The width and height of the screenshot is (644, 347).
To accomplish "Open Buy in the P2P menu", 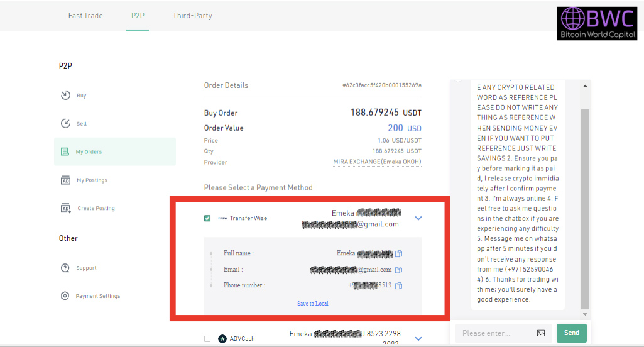I will (x=81, y=96).
